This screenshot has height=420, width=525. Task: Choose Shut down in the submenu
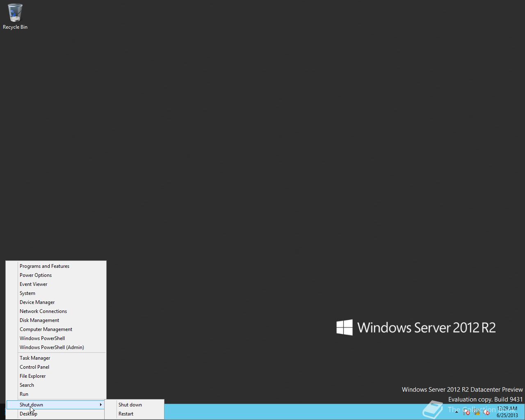click(135, 405)
